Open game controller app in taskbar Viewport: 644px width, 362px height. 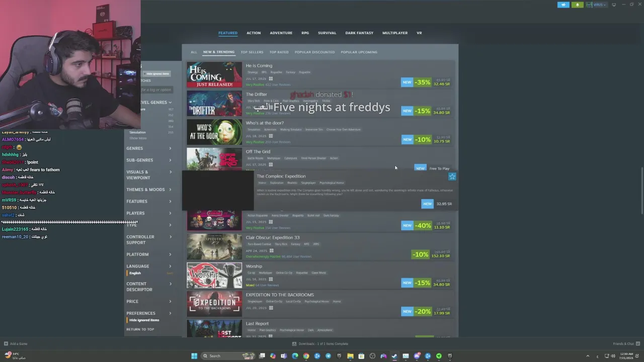tap(383, 356)
